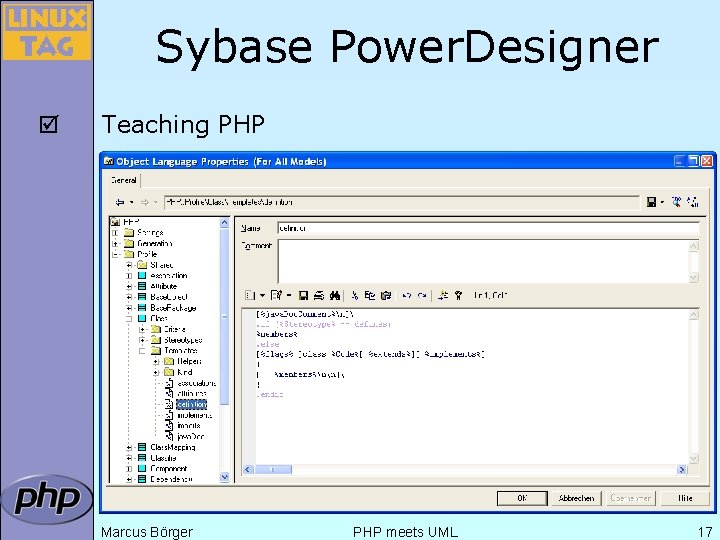Expand the ClassMapping tree node
Screen dimensions: 720x540
point(129,447)
